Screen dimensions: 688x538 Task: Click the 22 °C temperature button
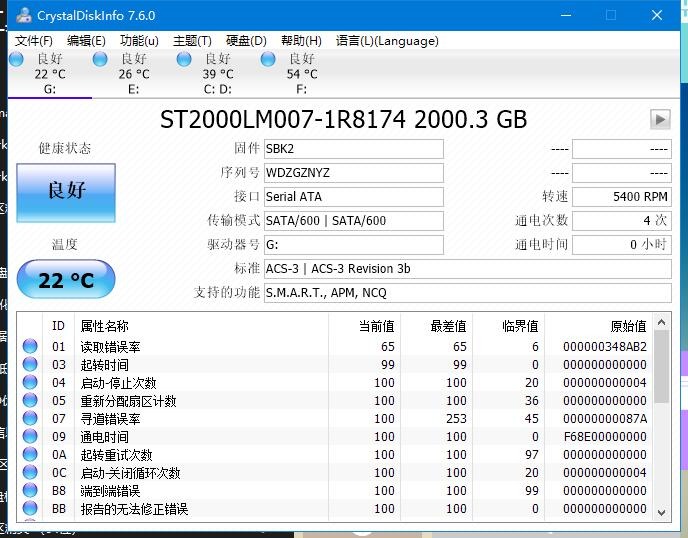(x=66, y=280)
